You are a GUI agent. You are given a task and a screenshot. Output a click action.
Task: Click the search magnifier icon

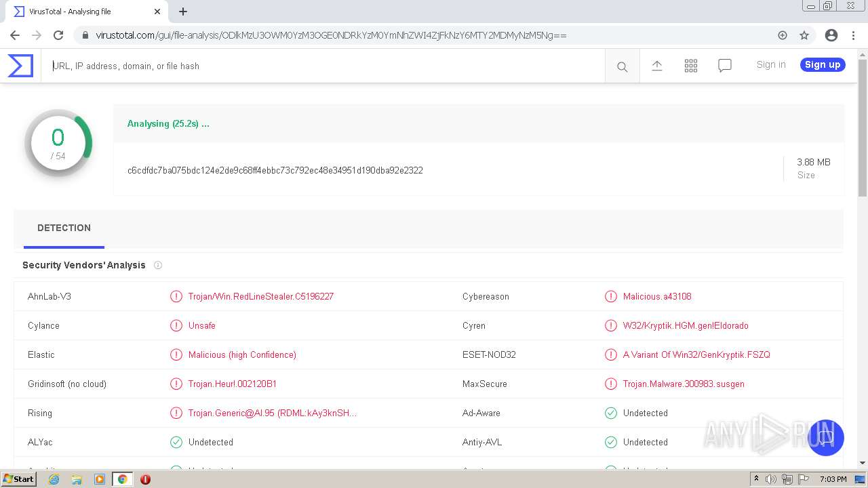[622, 66]
